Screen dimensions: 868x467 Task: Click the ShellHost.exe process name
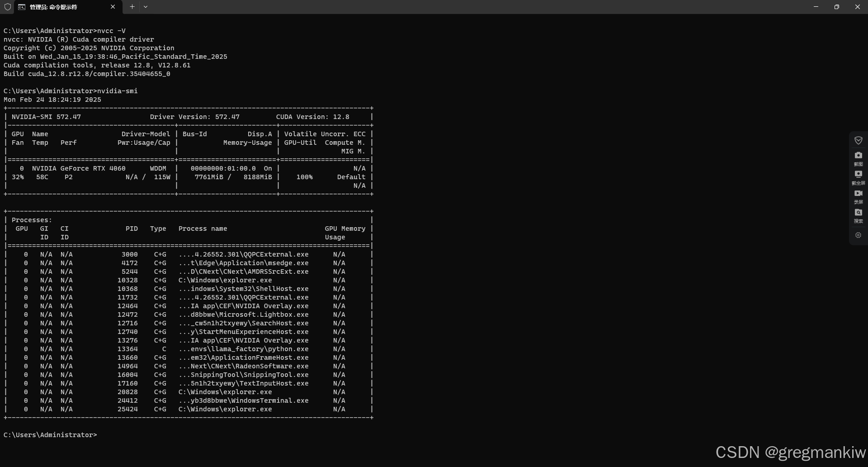pyautogui.click(x=244, y=289)
